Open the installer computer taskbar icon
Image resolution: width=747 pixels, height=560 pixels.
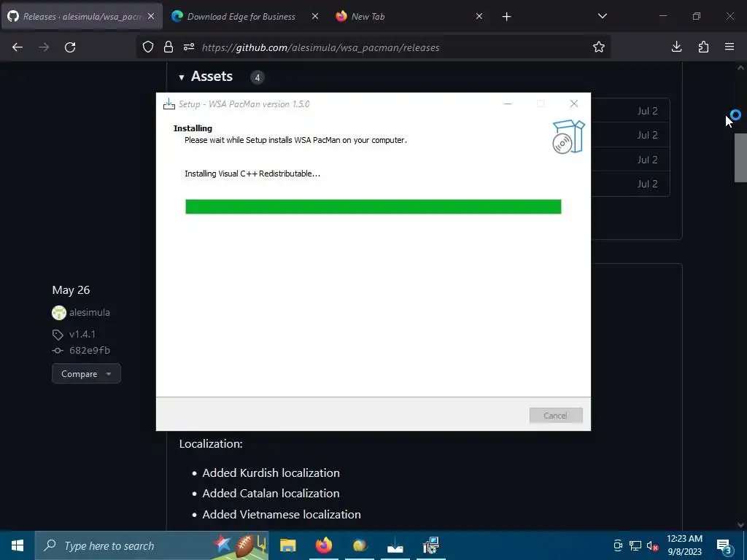[x=430, y=545]
